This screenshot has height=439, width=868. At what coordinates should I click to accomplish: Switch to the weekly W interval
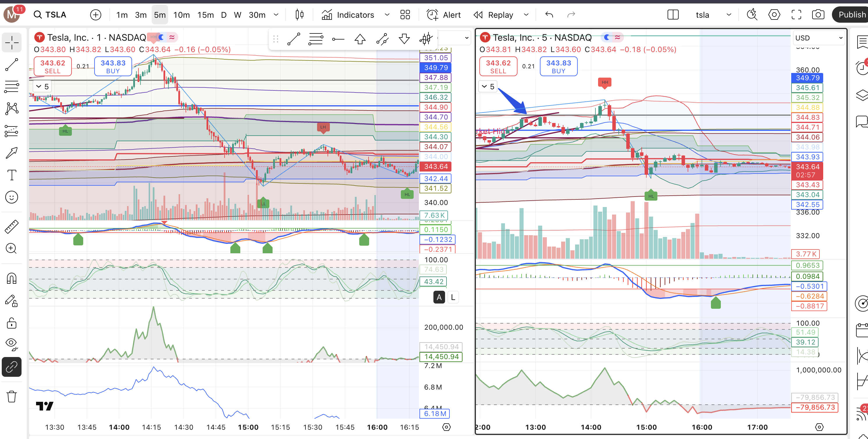pyautogui.click(x=238, y=15)
